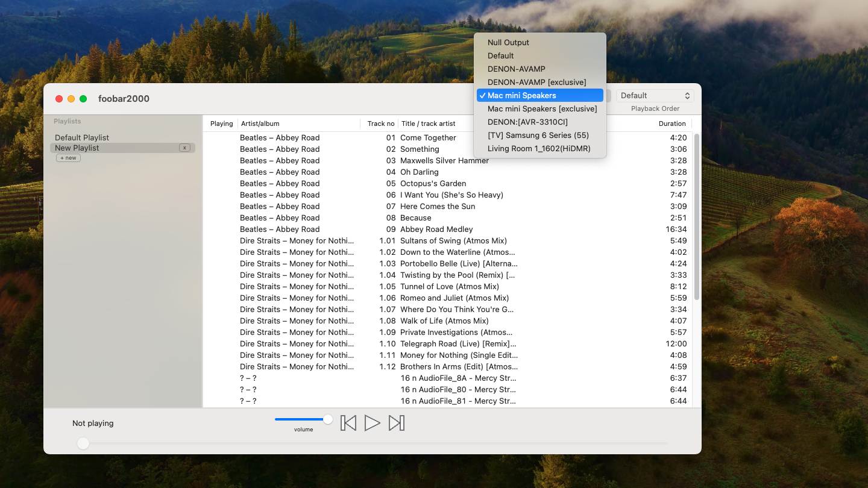Screen dimensions: 868x488
Task: Add a playlist with the + new button
Action: (x=68, y=158)
